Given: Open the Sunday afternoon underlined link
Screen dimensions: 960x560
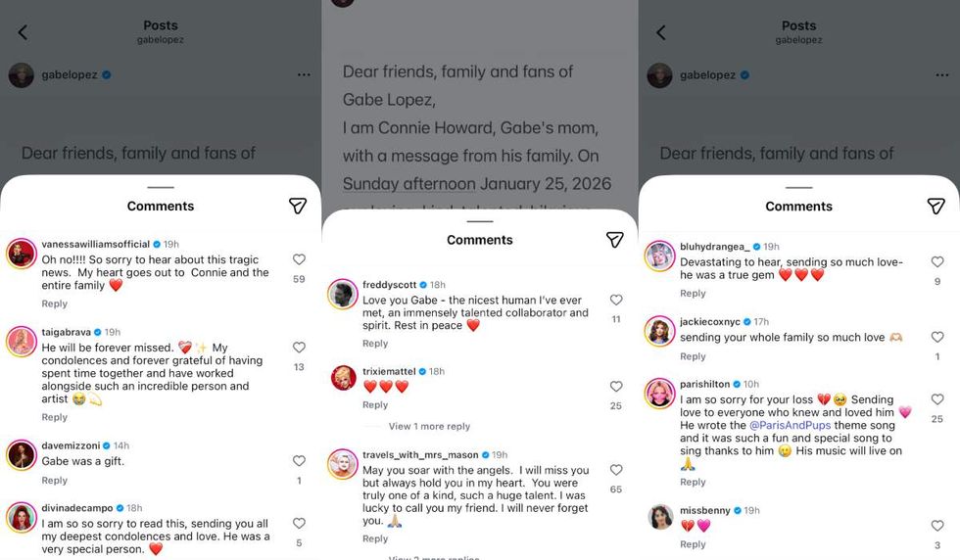Looking at the screenshot, I should tap(408, 184).
